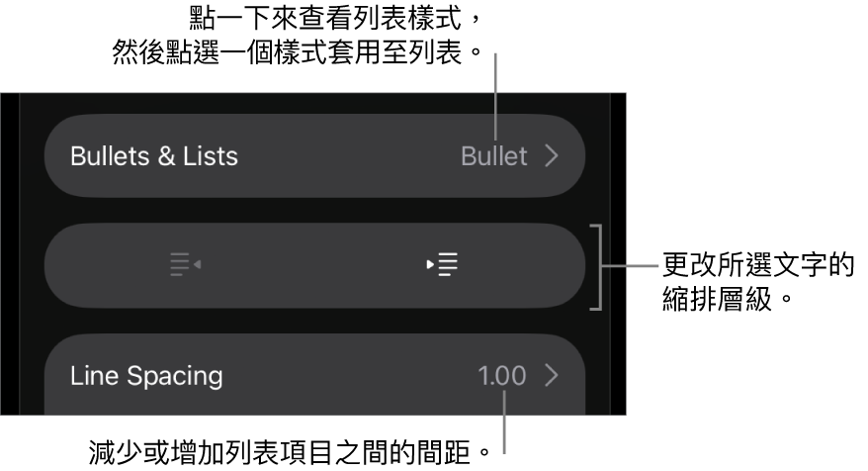868x471 pixels.
Task: Move list item right one level
Action: pyautogui.click(x=442, y=265)
